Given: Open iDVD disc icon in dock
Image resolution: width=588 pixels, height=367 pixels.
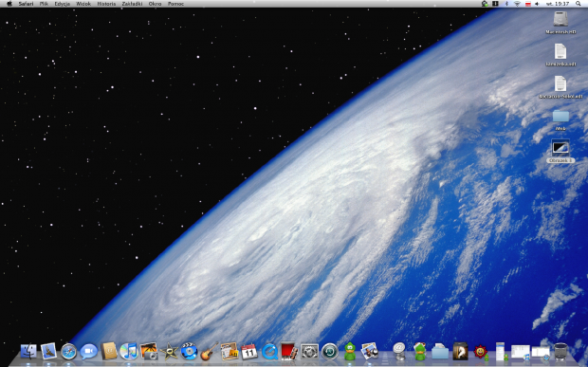Looking at the screenshot, I should coord(189,352).
